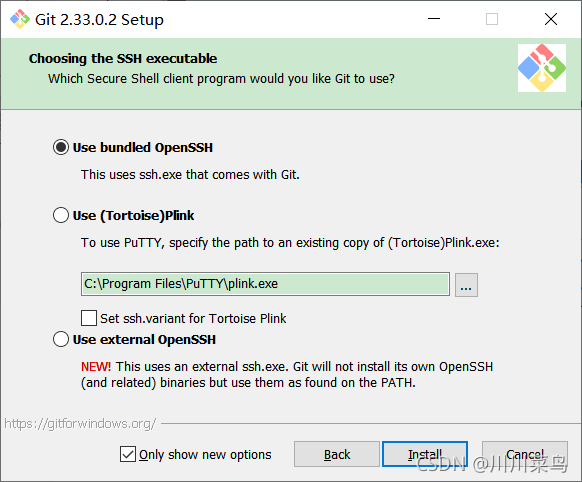Select Use external OpenSSH option
582x482 pixels.
pyautogui.click(x=61, y=339)
